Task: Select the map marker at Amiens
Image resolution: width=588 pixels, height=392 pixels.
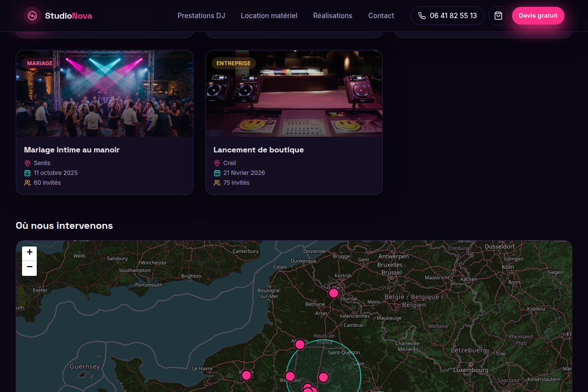Action: coord(300,344)
